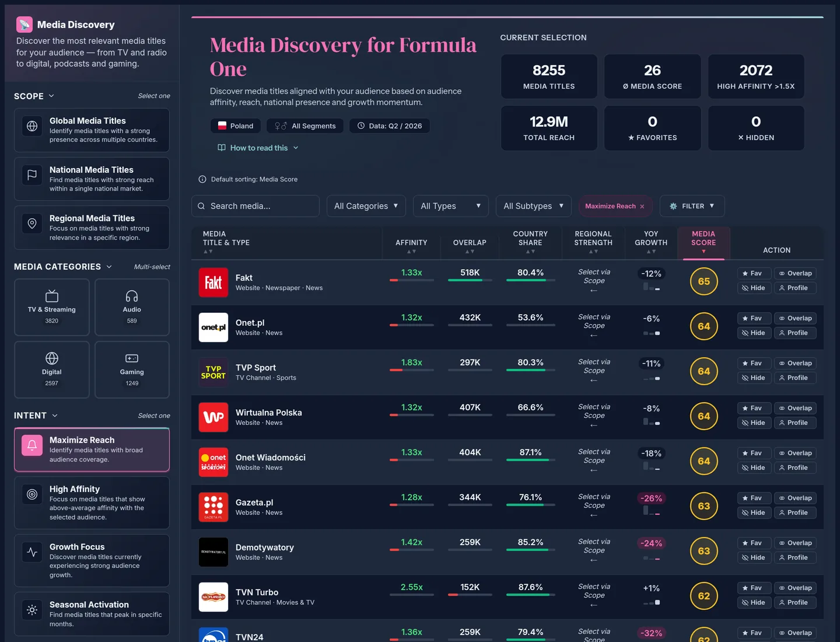Screen dimensions: 840x642
Task: Collapse the MEDIA CATEGORIES section
Action: (63, 267)
